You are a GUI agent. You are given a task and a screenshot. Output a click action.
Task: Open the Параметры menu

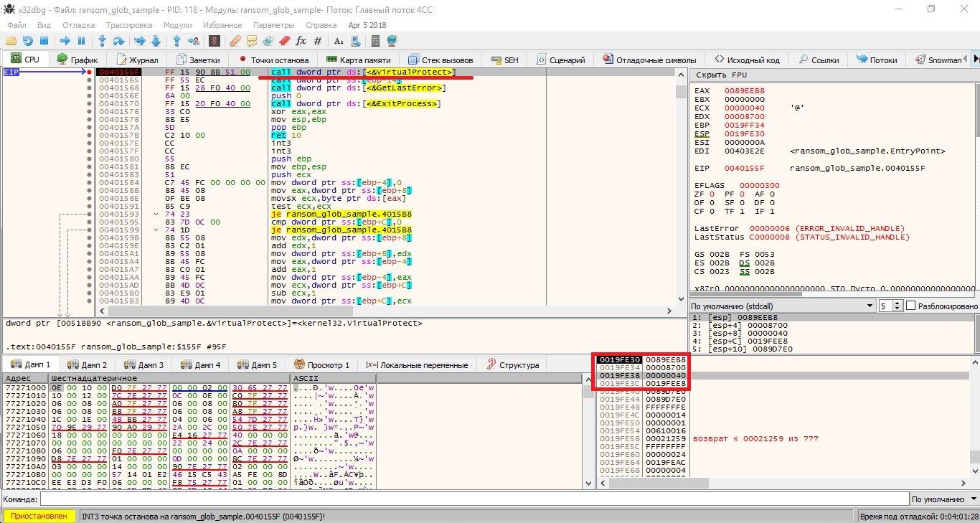[273, 25]
